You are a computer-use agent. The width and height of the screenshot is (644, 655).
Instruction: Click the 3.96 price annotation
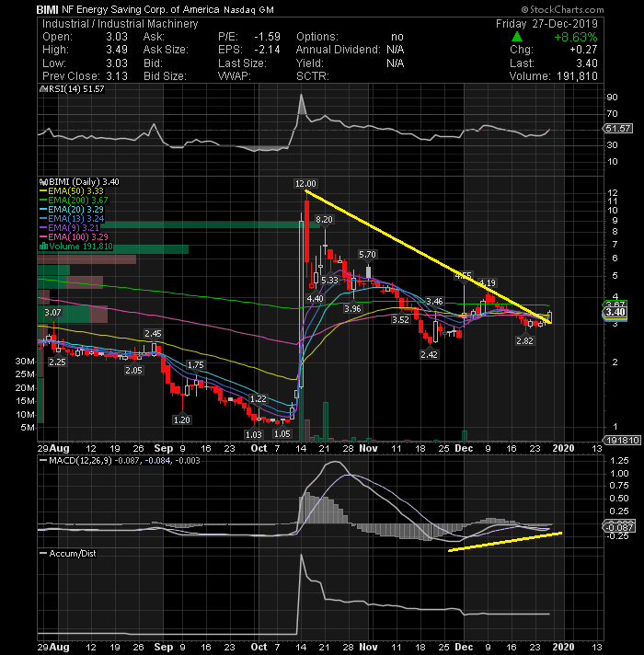pyautogui.click(x=352, y=309)
